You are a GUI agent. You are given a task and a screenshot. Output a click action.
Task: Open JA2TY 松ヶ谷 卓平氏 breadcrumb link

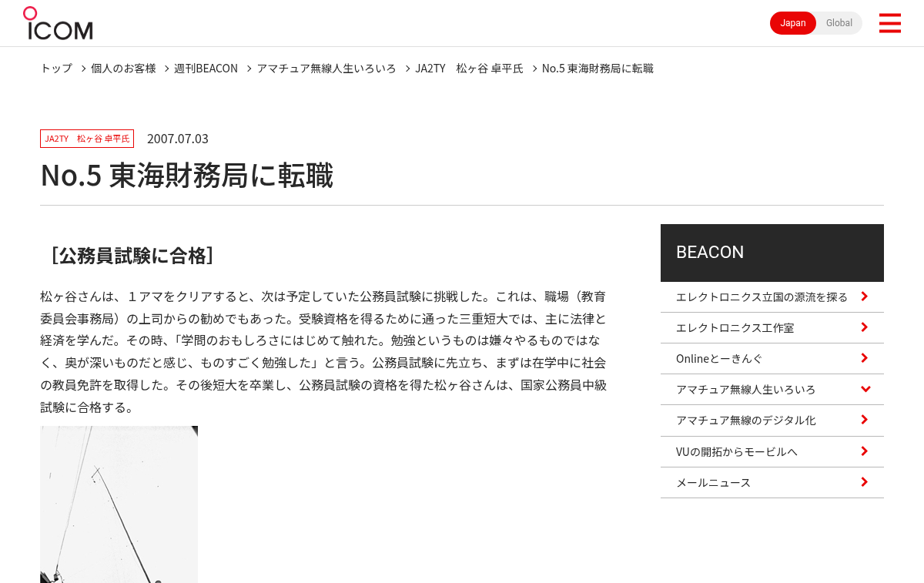click(469, 69)
